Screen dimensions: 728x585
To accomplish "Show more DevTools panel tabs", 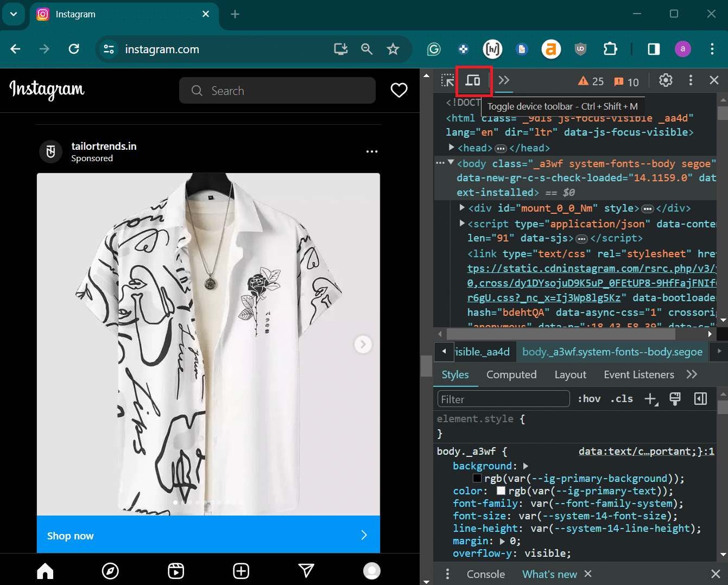I will click(504, 80).
